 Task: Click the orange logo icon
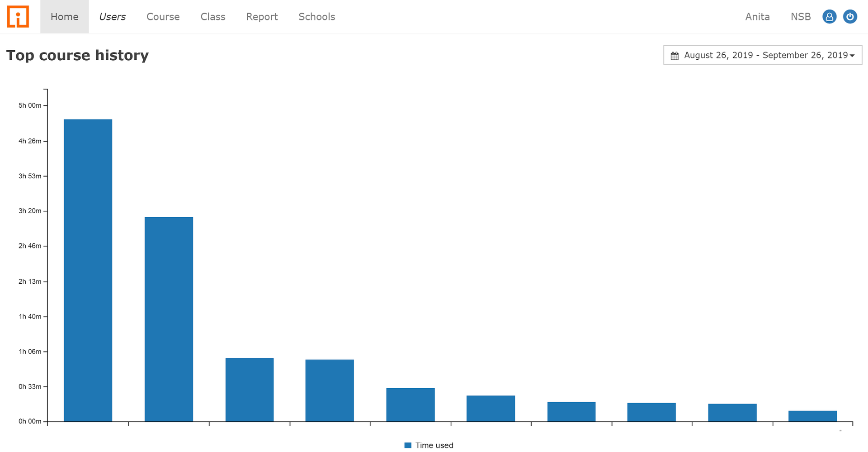(x=18, y=17)
